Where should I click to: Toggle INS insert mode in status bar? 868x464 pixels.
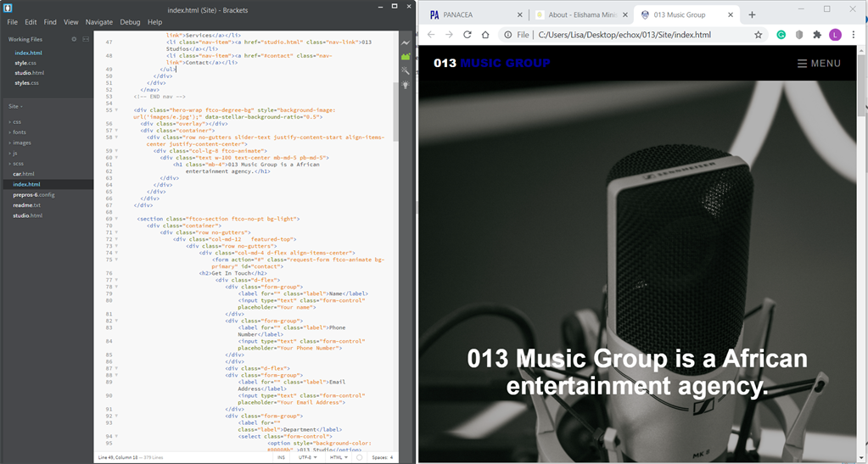[281, 457]
